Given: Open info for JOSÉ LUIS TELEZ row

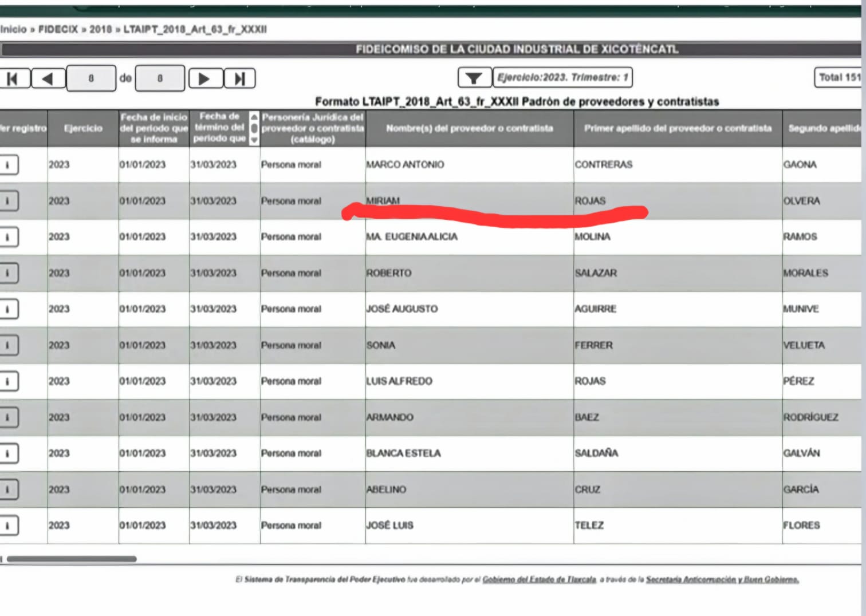Looking at the screenshot, I should [8, 526].
